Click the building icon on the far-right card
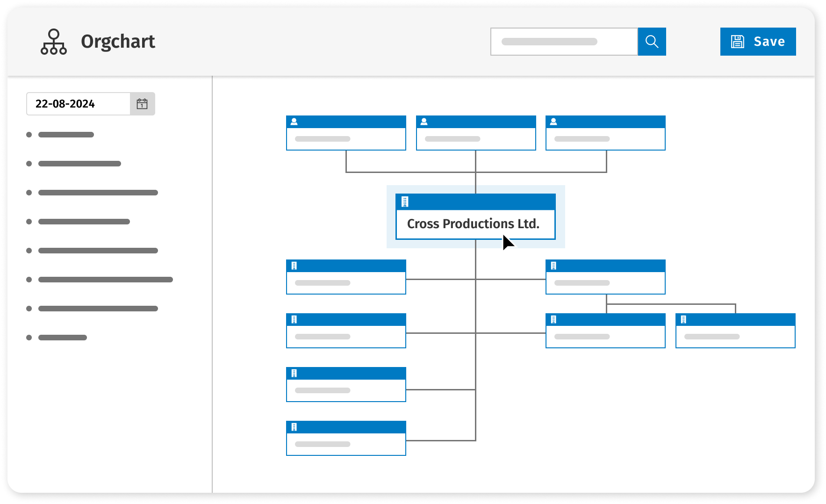Image resolution: width=826 pixels, height=504 pixels. pyautogui.click(x=683, y=320)
